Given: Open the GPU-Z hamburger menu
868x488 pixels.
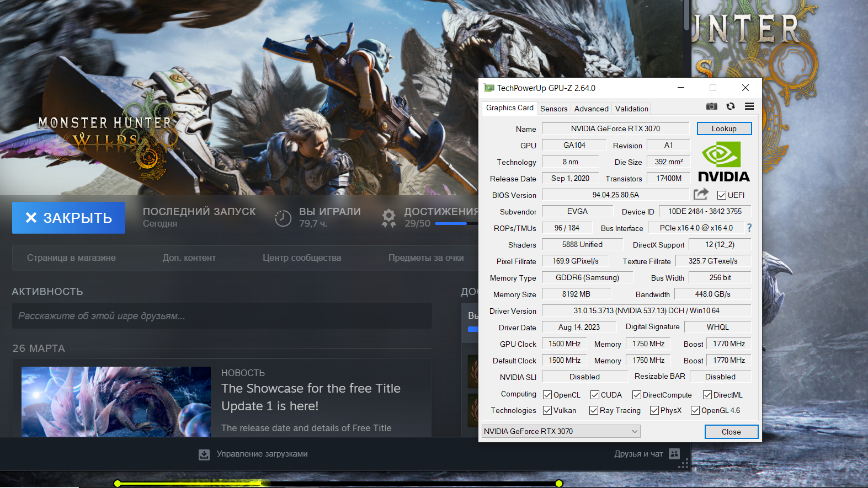Looking at the screenshot, I should [749, 106].
